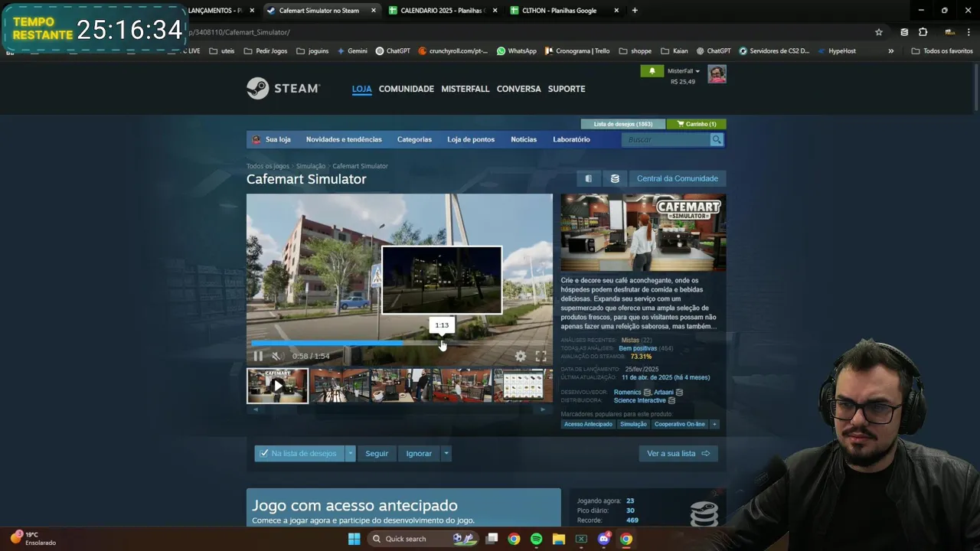The width and height of the screenshot is (980, 551).
Task: Expand tags with the plus button
Action: pos(714,424)
